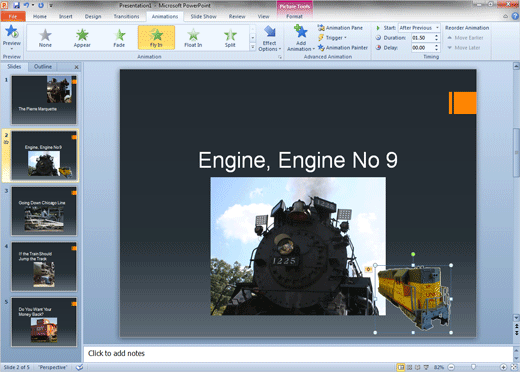Pick the Split animation effect
This screenshot has height=372, width=520.
[x=230, y=38]
